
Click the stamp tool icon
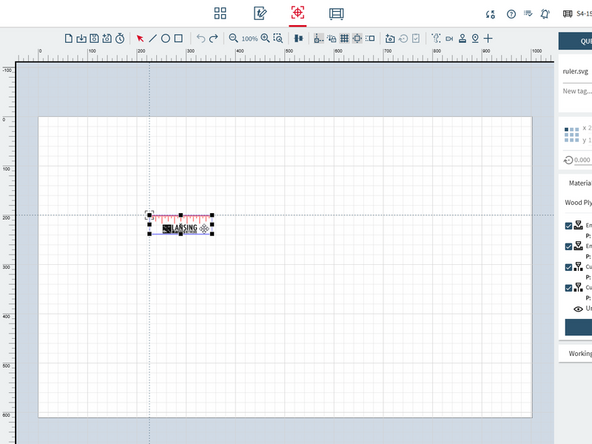[462, 38]
